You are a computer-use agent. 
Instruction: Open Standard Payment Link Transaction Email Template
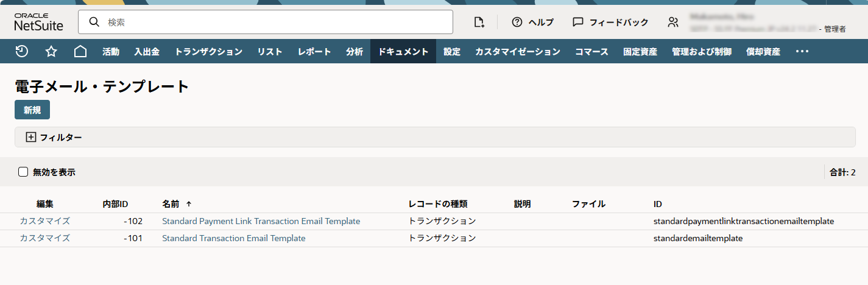(261, 221)
